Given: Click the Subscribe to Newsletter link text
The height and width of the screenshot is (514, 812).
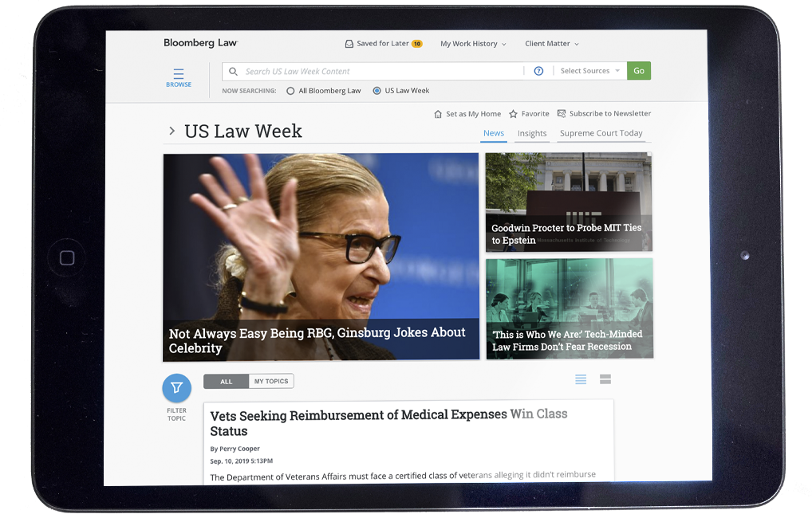Looking at the screenshot, I should (x=610, y=113).
